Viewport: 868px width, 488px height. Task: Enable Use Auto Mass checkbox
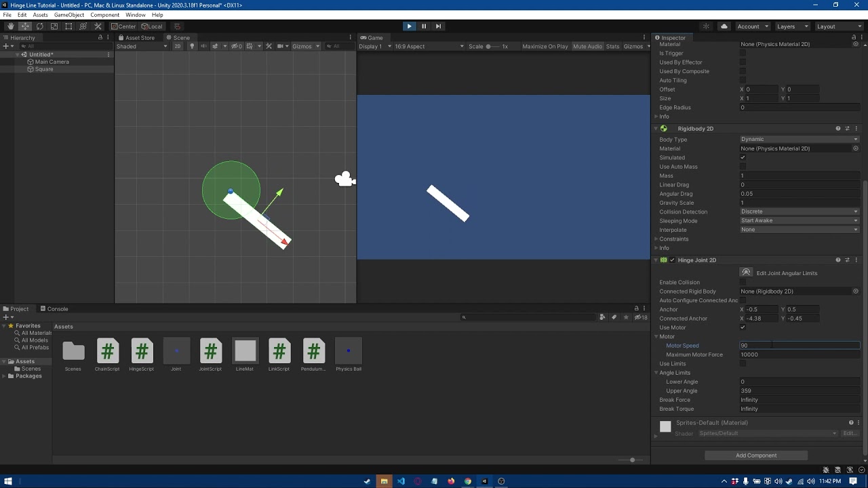pyautogui.click(x=743, y=167)
